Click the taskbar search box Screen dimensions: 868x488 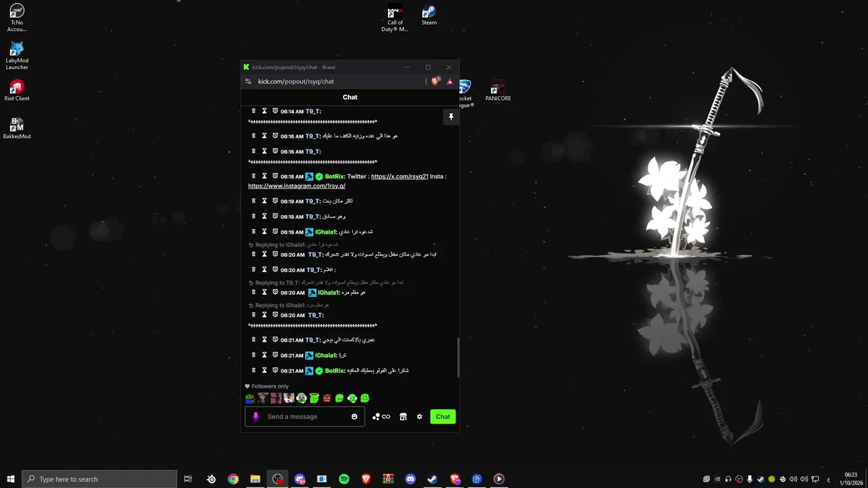tap(100, 479)
